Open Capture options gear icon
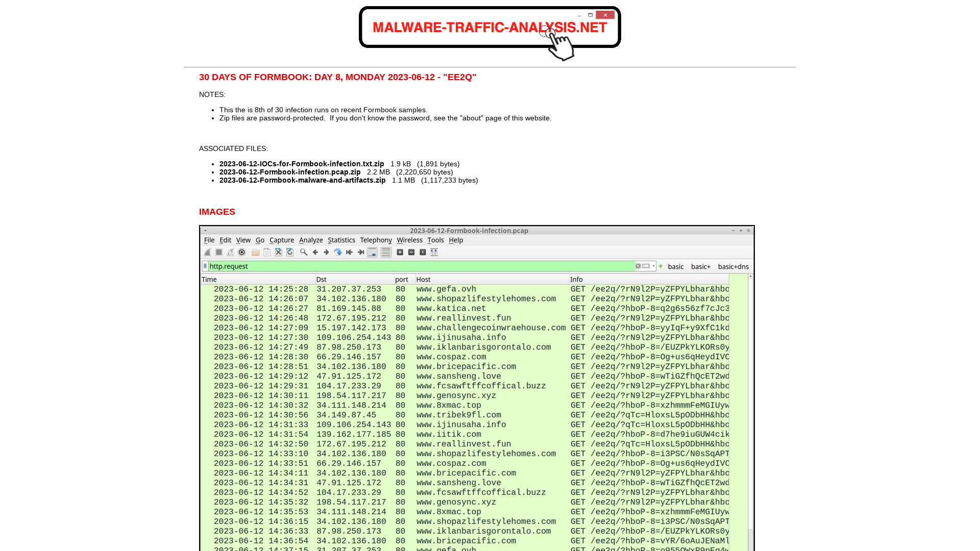980x551 pixels. (242, 253)
